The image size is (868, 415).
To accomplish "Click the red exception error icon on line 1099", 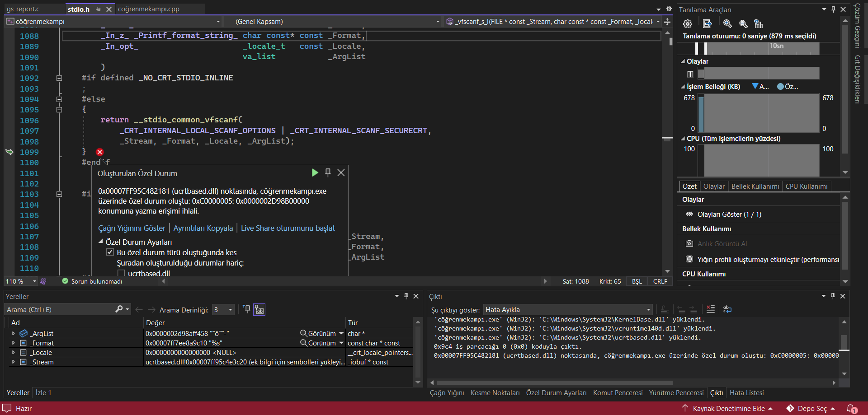I will tap(100, 152).
